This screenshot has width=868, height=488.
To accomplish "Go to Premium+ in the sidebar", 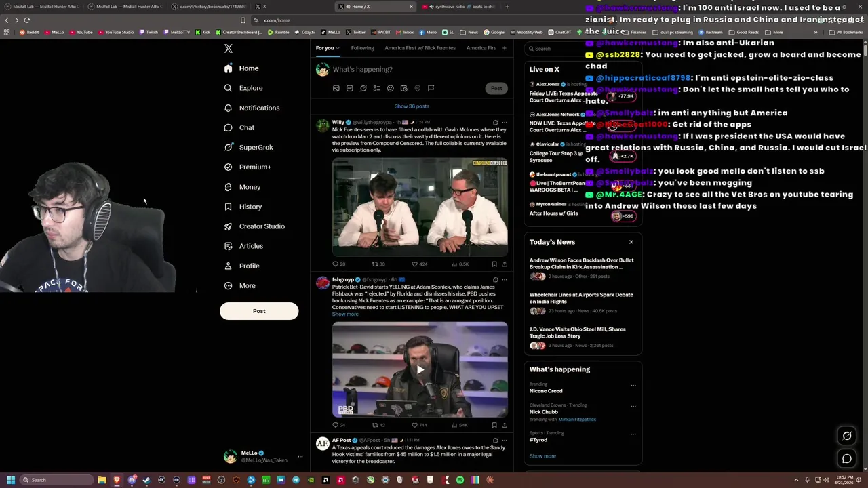I will tap(247, 167).
